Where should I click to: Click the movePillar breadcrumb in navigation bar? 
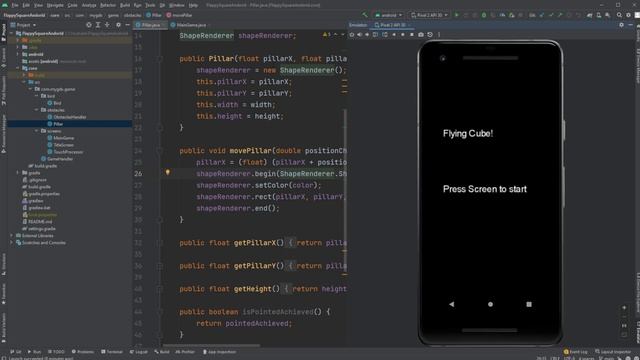coord(179,15)
